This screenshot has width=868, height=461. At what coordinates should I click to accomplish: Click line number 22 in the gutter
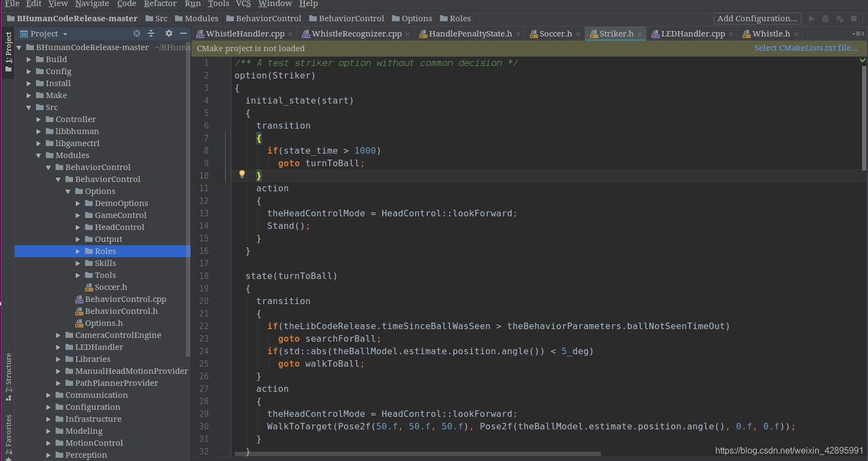tap(203, 326)
